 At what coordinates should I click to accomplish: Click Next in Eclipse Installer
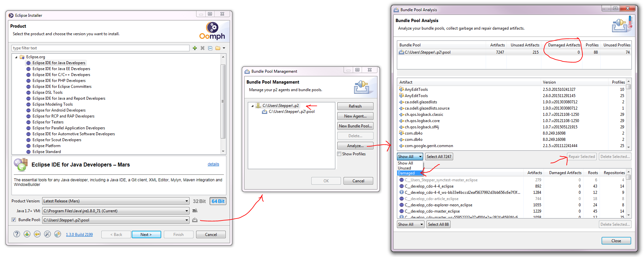pyautogui.click(x=146, y=235)
